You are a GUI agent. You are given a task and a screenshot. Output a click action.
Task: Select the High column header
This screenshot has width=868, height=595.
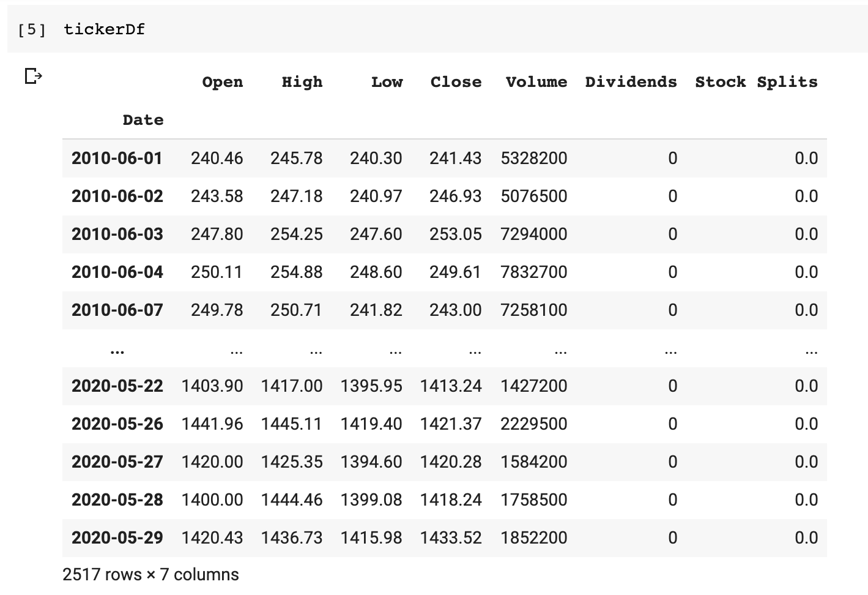(302, 82)
